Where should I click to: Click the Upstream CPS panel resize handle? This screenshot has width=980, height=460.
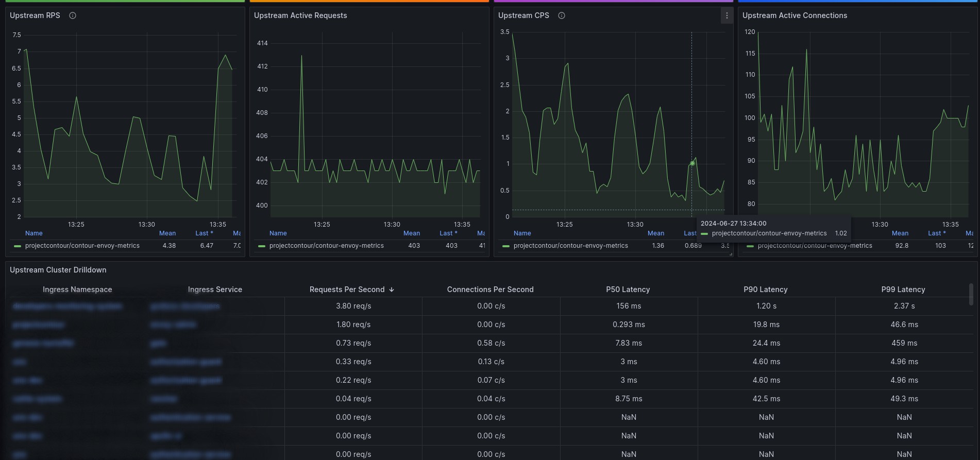731,254
